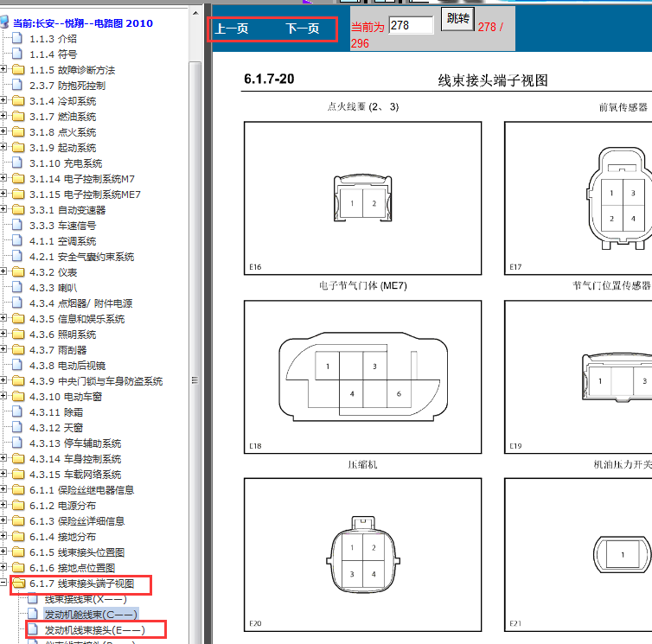Image resolution: width=652 pixels, height=644 pixels.
Task: Collapse the 6.1.7 线束接头端子视图 folder
Action: pos(3,583)
